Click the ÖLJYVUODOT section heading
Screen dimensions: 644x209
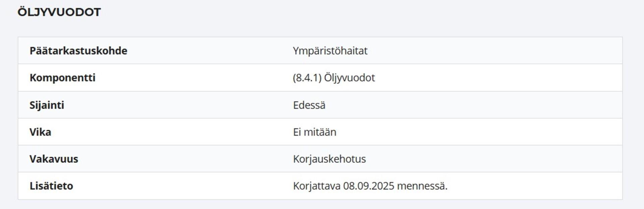pyautogui.click(x=59, y=12)
